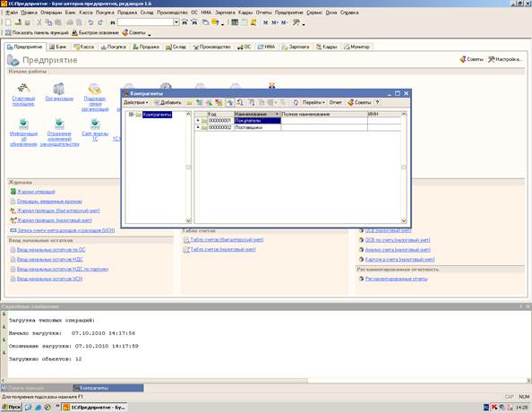Click the help question icon with dropdown in toolbar
Image resolution: width=532 pixels, height=413 pixels.
[x=216, y=22]
